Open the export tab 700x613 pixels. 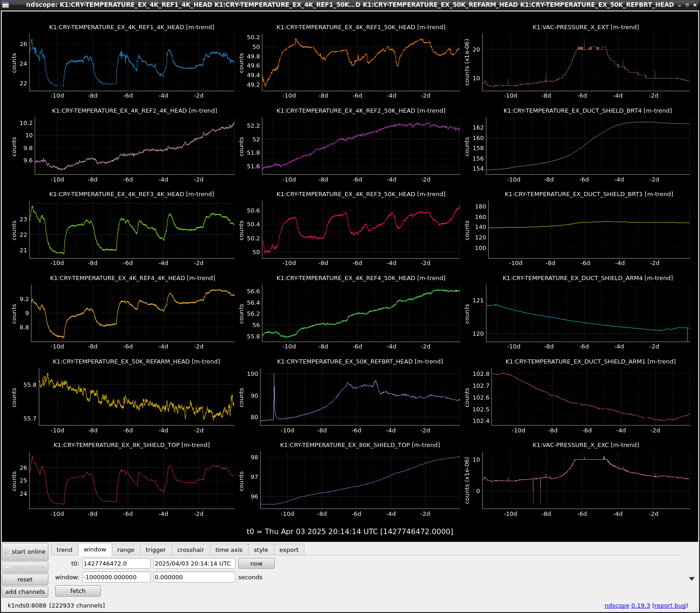click(x=289, y=550)
